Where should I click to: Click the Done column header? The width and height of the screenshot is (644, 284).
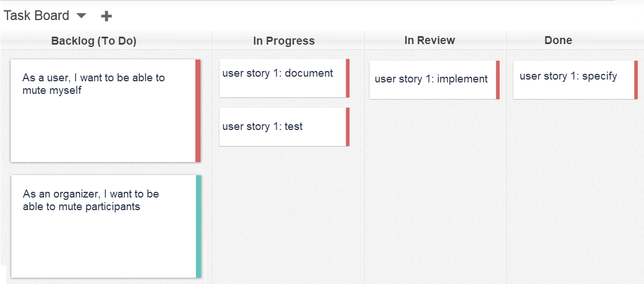[x=558, y=40]
